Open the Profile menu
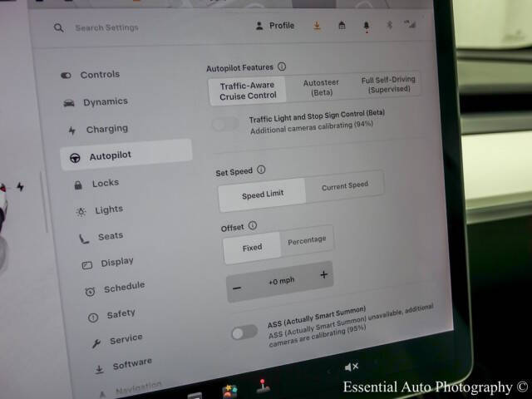The width and height of the screenshot is (532, 399). point(275,26)
